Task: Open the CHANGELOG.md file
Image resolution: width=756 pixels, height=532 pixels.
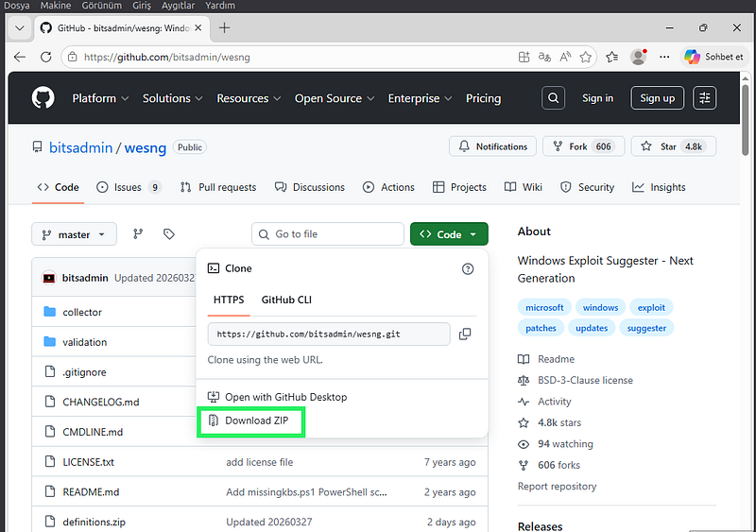Action: point(101,402)
